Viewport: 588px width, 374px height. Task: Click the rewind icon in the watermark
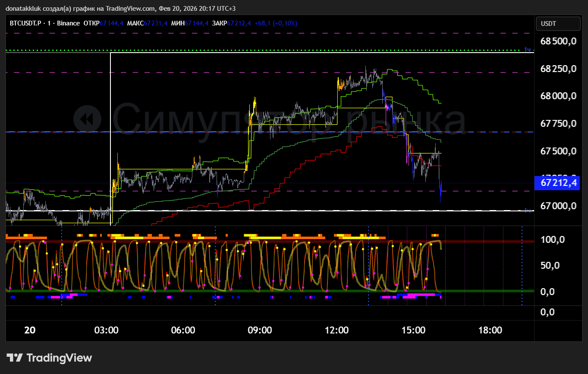pyautogui.click(x=87, y=119)
